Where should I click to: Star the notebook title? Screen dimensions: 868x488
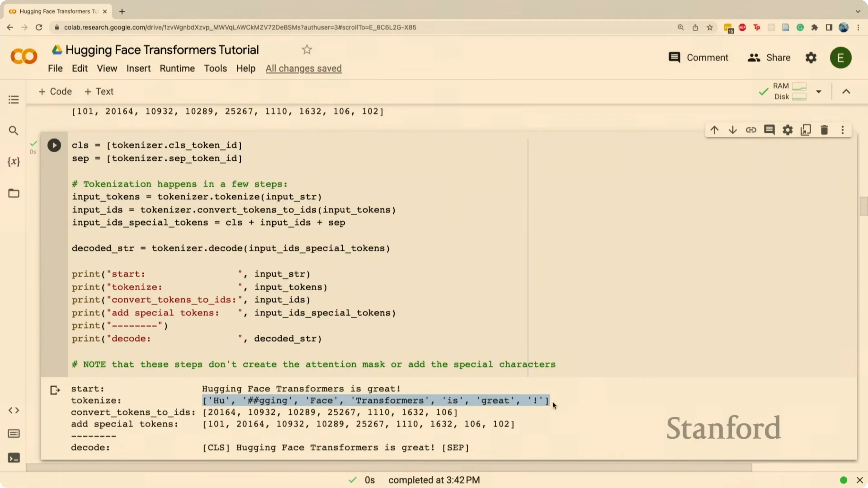tap(307, 50)
